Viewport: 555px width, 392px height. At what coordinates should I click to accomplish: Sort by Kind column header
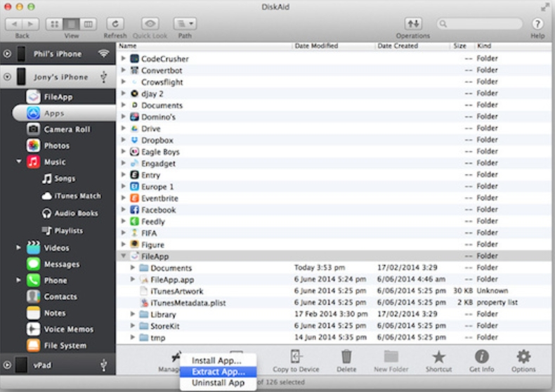point(484,46)
